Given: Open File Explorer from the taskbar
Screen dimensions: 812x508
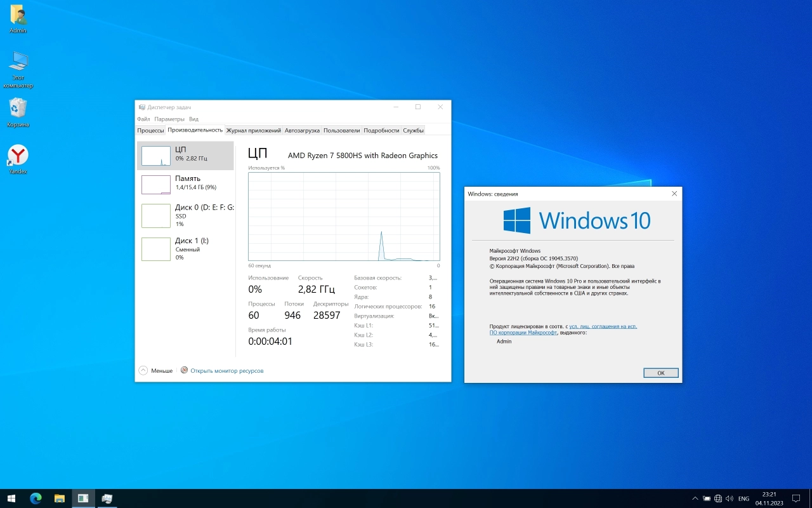Looking at the screenshot, I should (59, 498).
